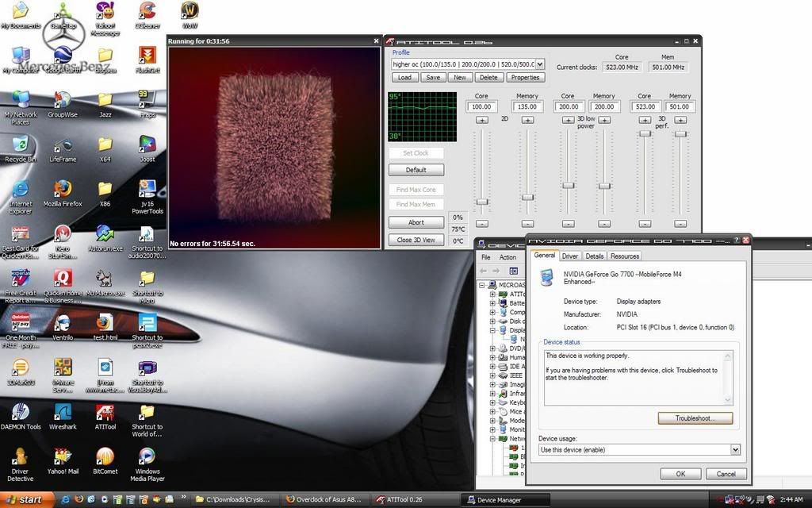The height and width of the screenshot is (508, 812).
Task: Expand the Monitors node in Device Manager
Action: pyautogui.click(x=492, y=429)
